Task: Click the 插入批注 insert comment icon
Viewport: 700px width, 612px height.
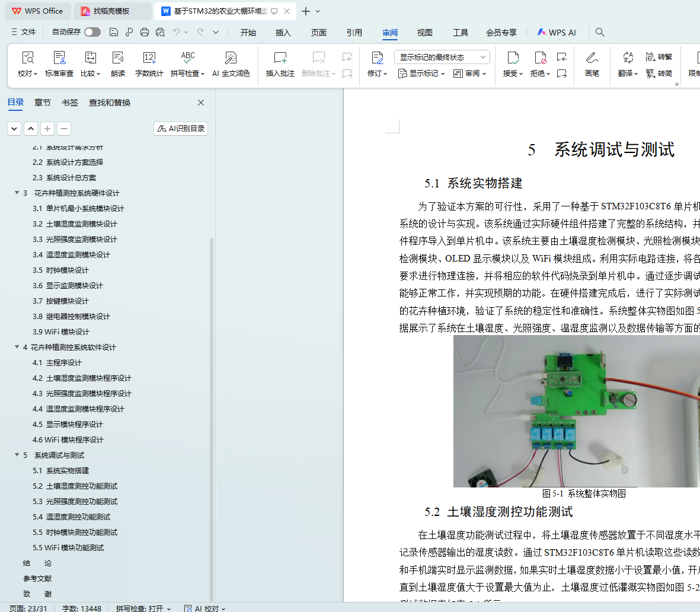Action: (280, 58)
